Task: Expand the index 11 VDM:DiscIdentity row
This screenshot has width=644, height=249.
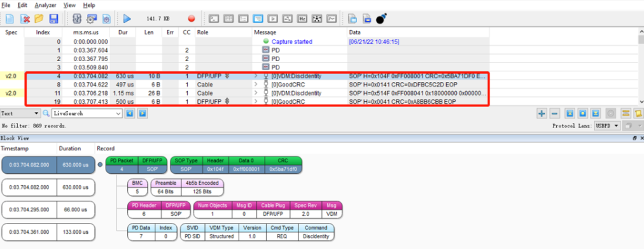Action: click(x=256, y=93)
